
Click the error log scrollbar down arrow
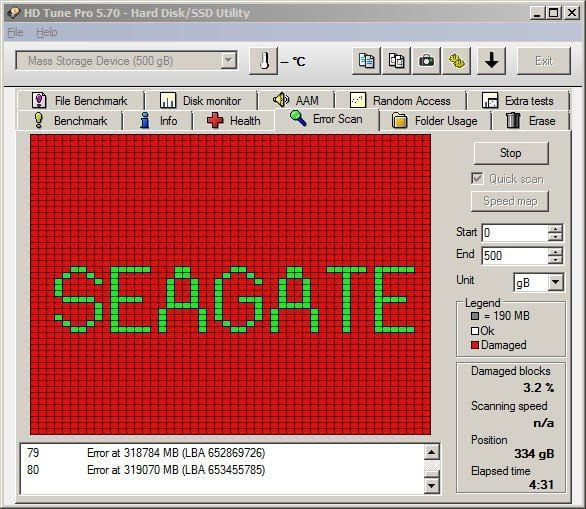click(431, 485)
